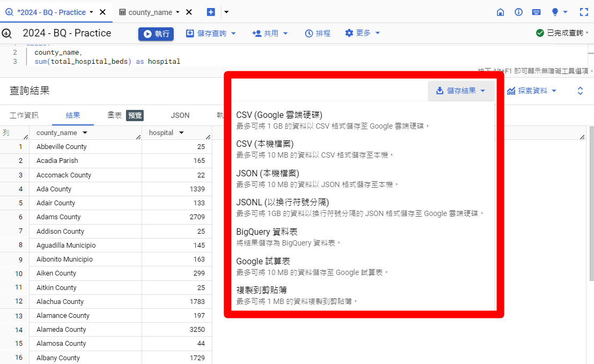Close the 2024 - BQ - Practice tab
The image size is (594, 364).
pyautogui.click(x=102, y=12)
